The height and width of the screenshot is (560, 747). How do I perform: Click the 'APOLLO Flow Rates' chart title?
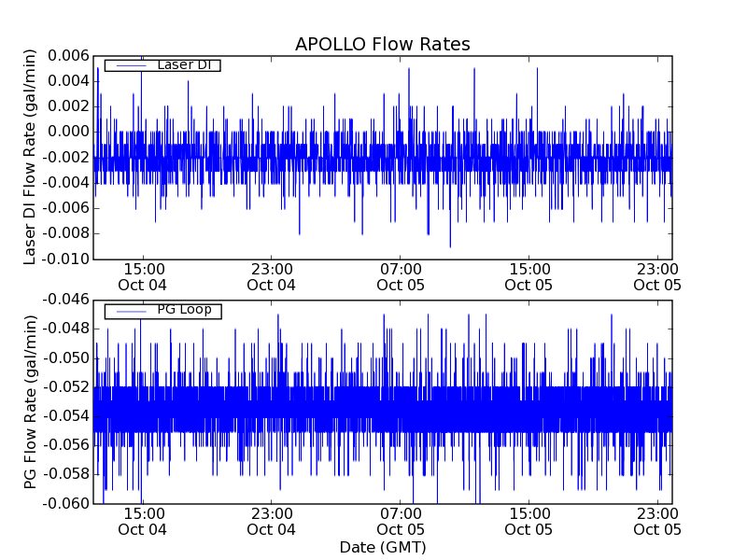coord(383,44)
